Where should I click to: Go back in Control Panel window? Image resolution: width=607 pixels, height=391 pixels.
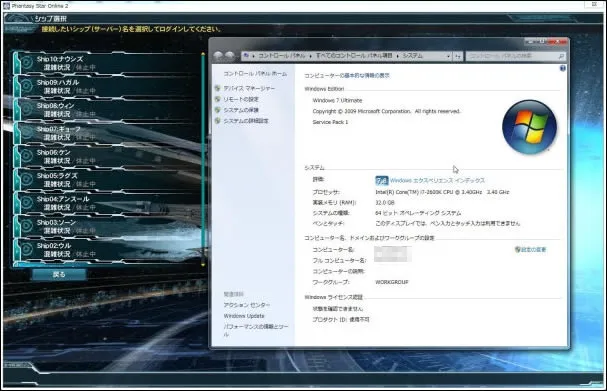[218, 56]
